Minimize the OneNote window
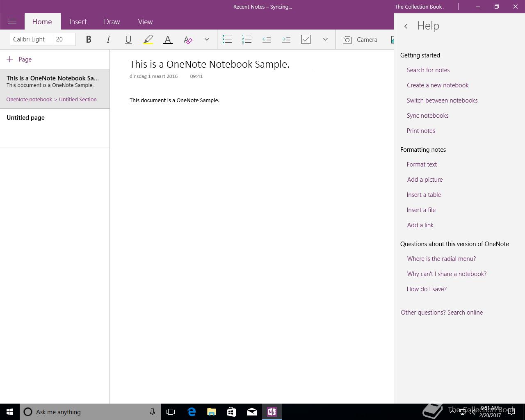This screenshot has height=420, width=525. (x=478, y=7)
